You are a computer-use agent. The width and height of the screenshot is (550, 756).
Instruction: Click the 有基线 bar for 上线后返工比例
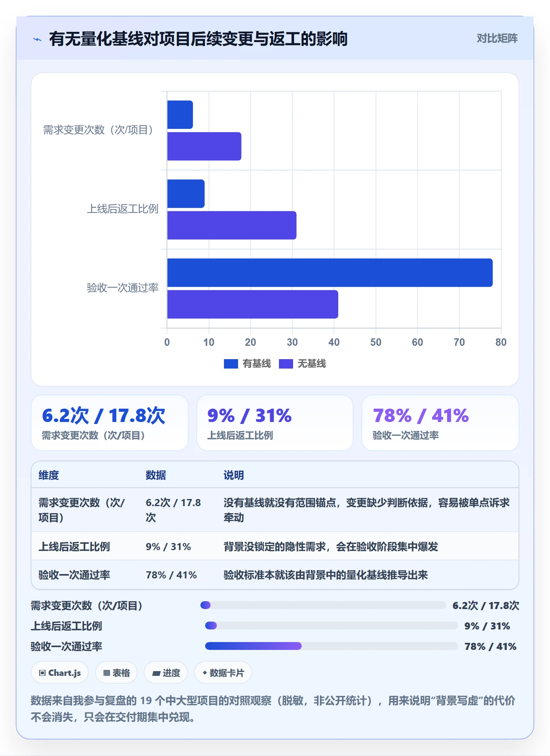point(186,194)
